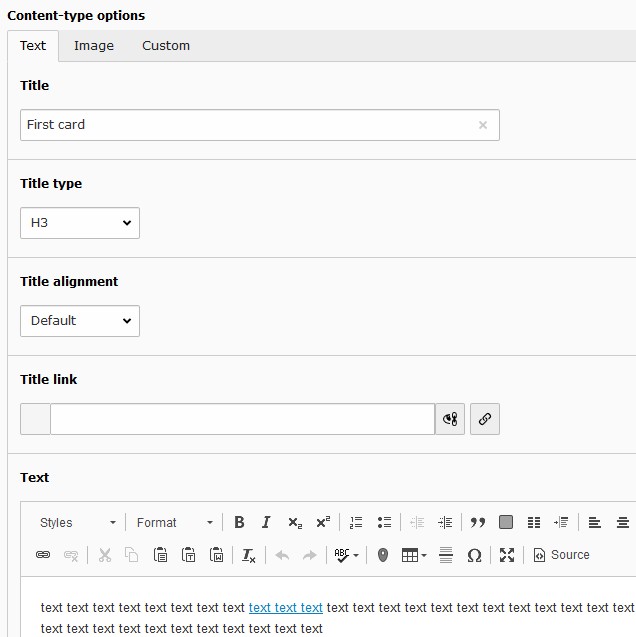Paste from Word

click(216, 555)
